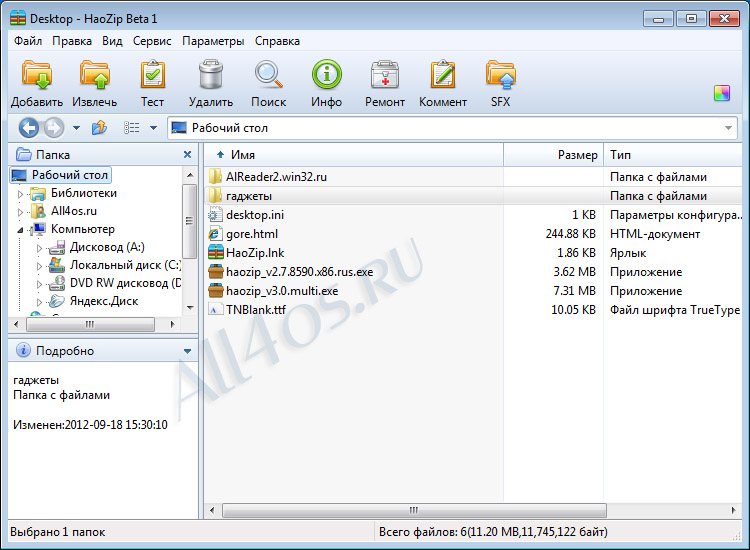Click the Рабочий стол address field

pos(452,128)
